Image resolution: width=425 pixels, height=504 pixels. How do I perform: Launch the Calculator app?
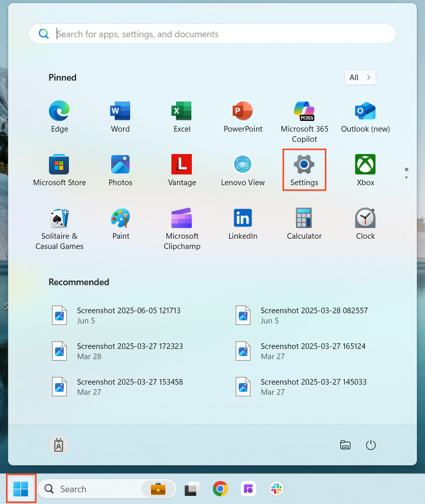304,224
